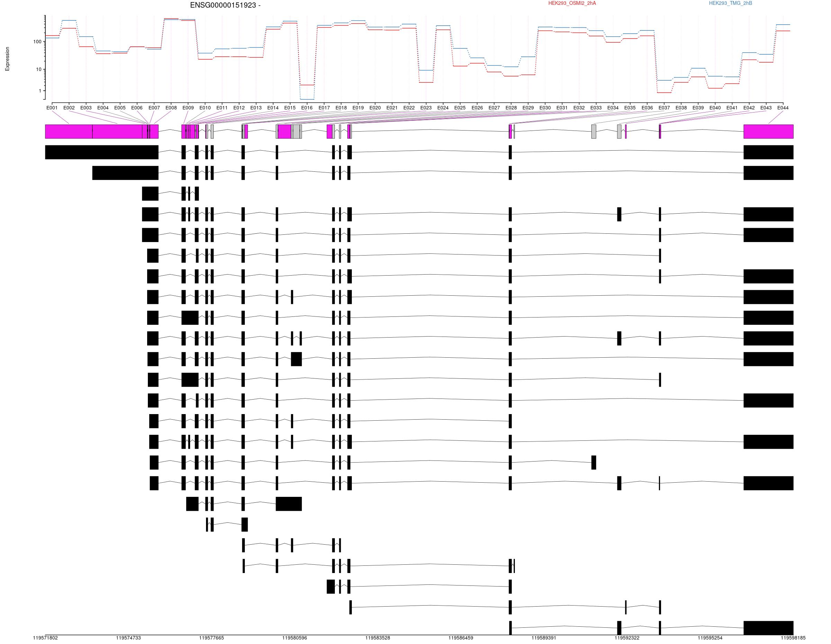The height and width of the screenshot is (644, 831).
Task: Click exon label E008
Action: point(171,108)
